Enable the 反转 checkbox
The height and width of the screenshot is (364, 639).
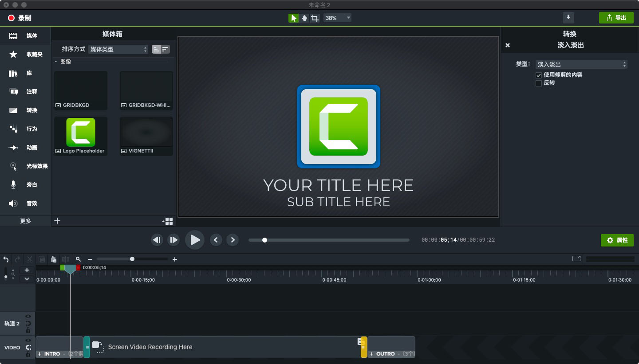539,83
